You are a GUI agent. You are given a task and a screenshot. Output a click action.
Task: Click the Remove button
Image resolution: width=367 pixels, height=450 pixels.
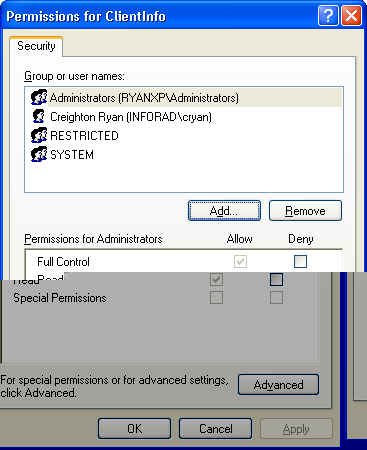pos(305,211)
